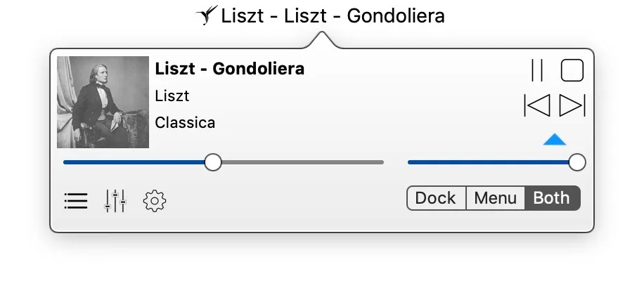This screenshot has width=644, height=288.
Task: Click the Classica genre label
Action: click(x=185, y=123)
